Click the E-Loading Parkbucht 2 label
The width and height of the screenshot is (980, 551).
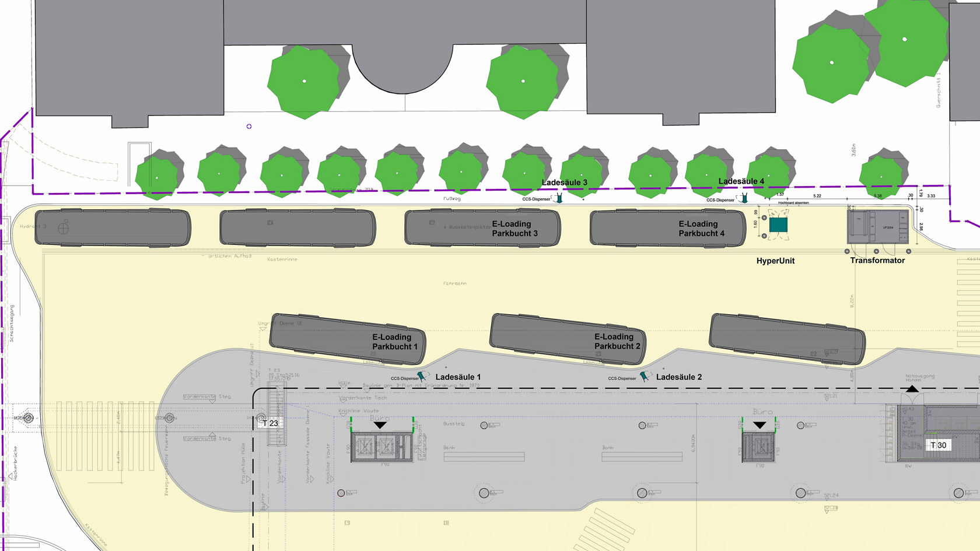[x=617, y=341]
